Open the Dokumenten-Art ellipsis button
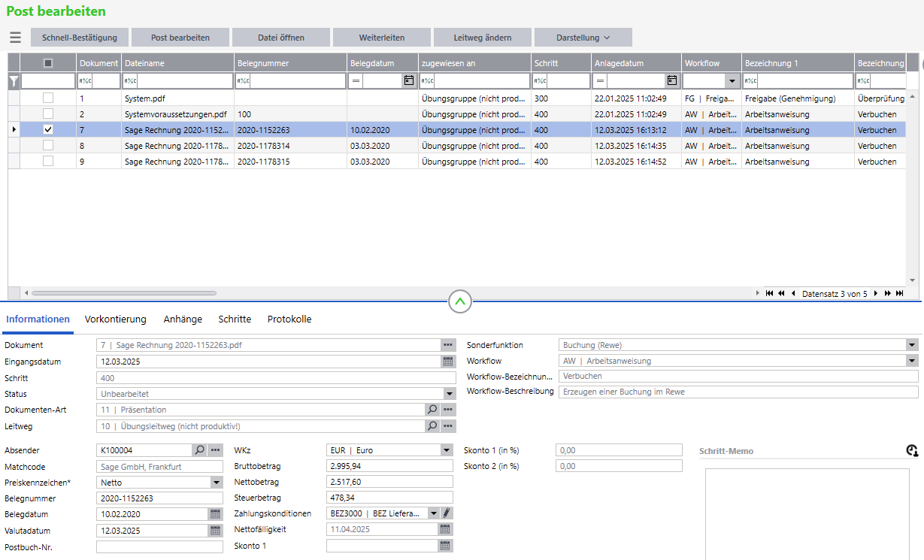924x560 pixels. [449, 410]
